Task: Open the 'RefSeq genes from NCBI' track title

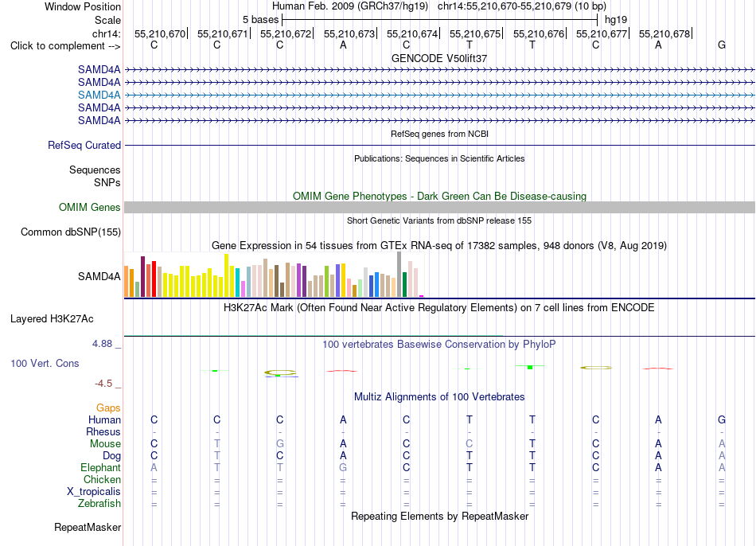Action: tap(439, 134)
